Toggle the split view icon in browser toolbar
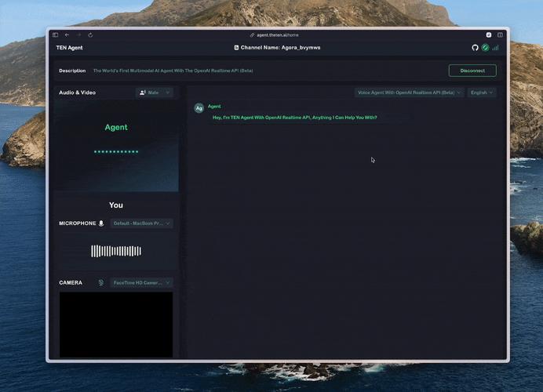Viewport: 543px width, 392px height. click(x=500, y=35)
